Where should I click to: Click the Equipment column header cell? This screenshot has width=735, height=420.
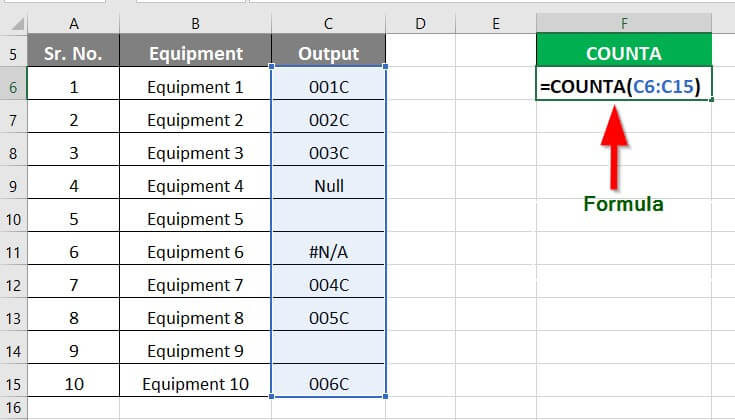(195, 53)
